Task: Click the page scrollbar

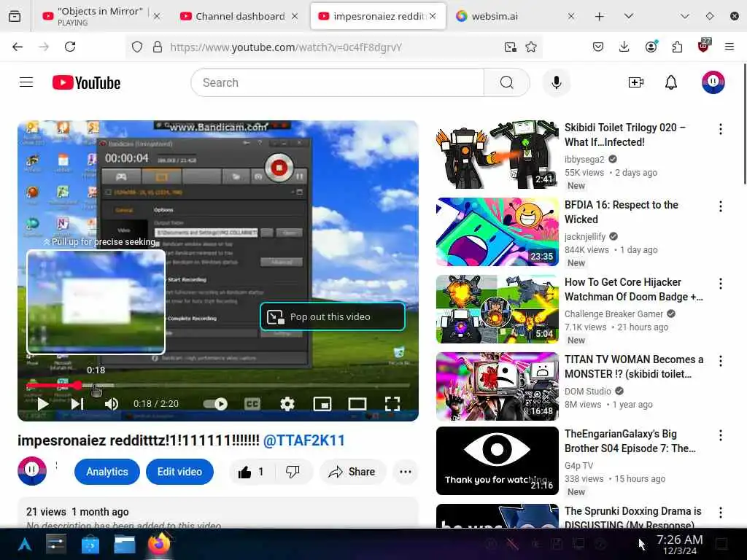Action: coord(745,124)
